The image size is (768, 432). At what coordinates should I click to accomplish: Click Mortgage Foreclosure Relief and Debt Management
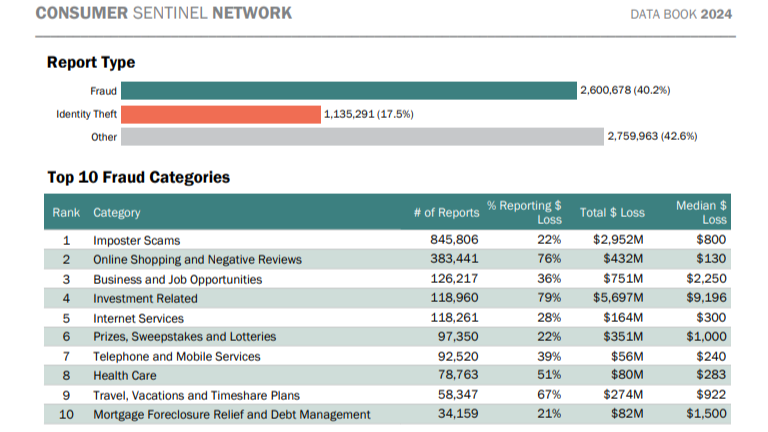[x=232, y=415]
